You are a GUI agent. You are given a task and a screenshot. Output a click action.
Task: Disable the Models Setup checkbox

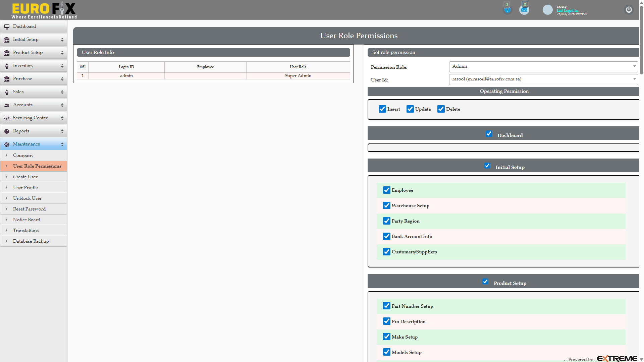click(386, 352)
